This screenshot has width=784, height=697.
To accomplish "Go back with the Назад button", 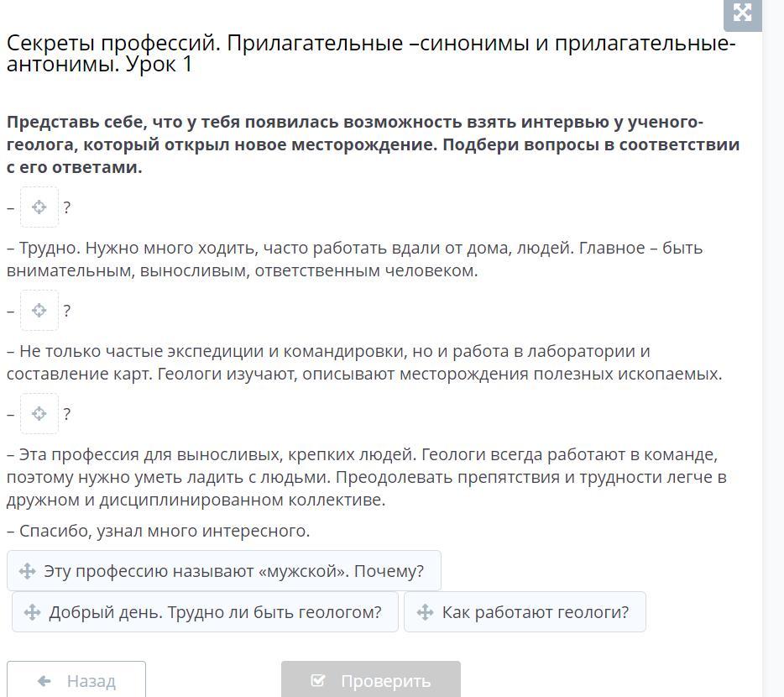I will pyautogui.click(x=76, y=679).
